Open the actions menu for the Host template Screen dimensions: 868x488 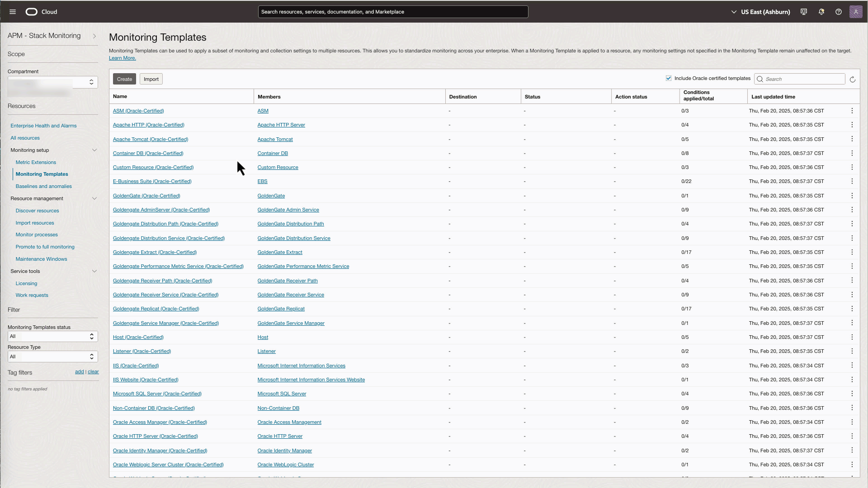pos(852,337)
